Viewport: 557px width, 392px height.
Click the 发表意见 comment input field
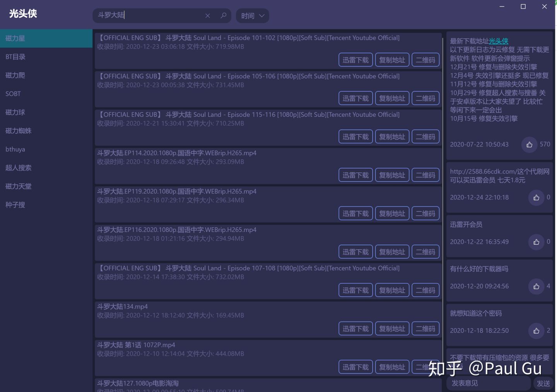coord(488,383)
